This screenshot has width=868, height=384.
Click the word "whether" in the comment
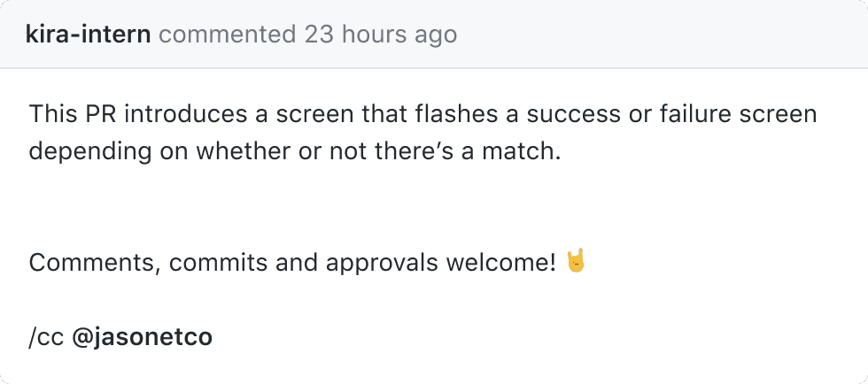[239, 151]
